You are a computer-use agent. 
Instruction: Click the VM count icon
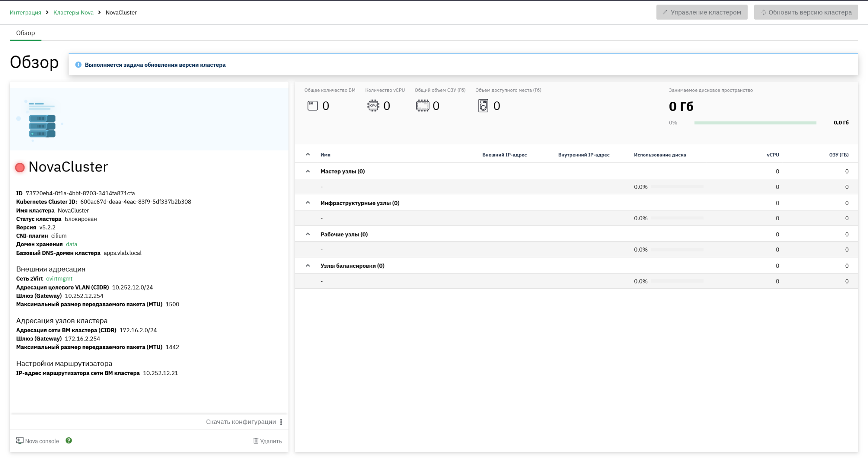click(x=313, y=106)
